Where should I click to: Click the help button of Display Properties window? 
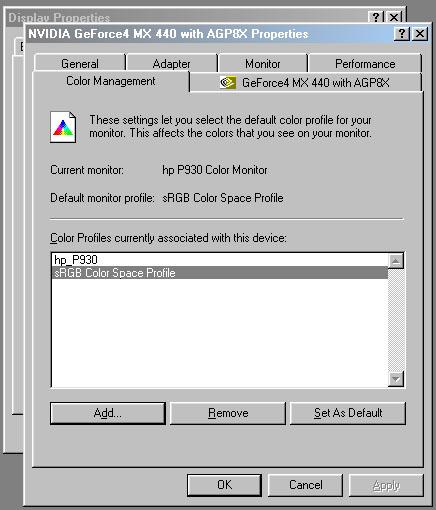376,17
